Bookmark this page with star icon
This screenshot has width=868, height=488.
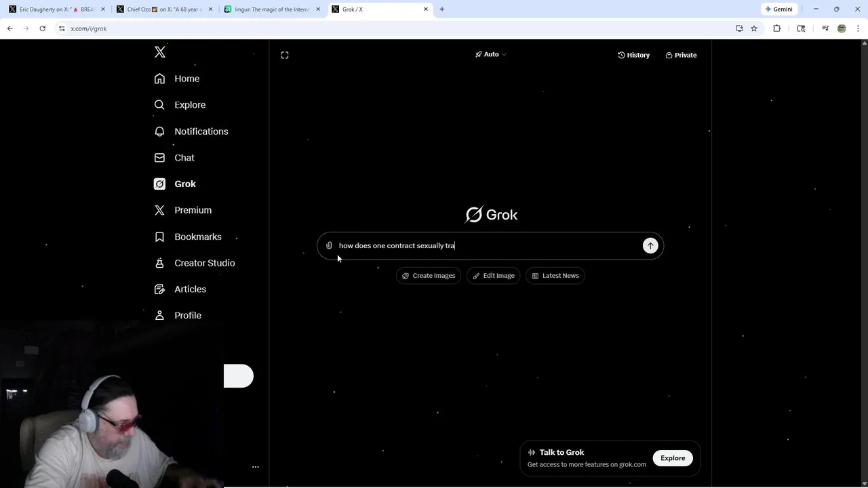(x=754, y=28)
